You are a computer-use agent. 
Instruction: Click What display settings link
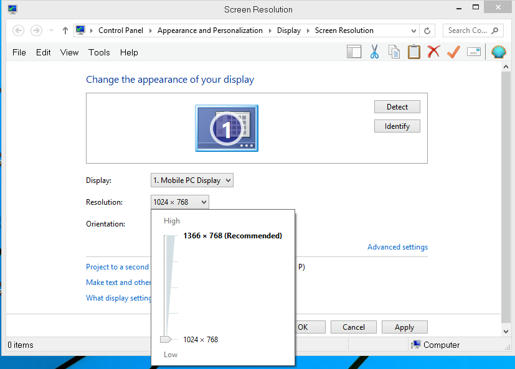118,298
